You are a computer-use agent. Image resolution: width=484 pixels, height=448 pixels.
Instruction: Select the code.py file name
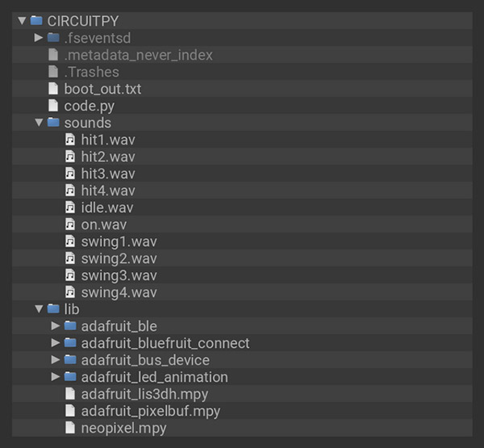pyautogui.click(x=90, y=107)
